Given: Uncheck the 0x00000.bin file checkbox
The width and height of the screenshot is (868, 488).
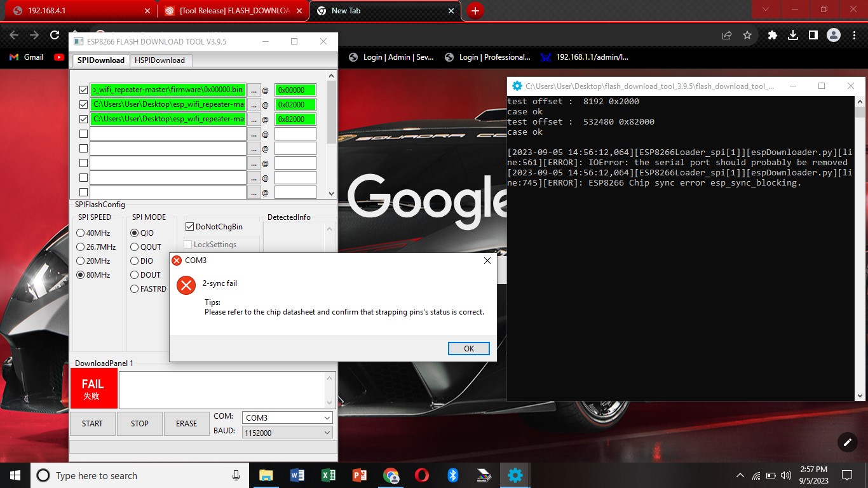Looking at the screenshot, I should [x=83, y=90].
